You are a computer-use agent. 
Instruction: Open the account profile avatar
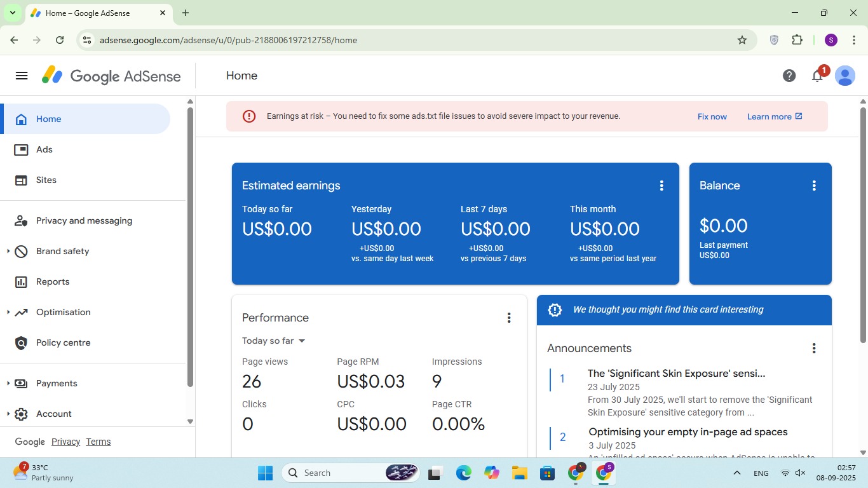click(845, 76)
